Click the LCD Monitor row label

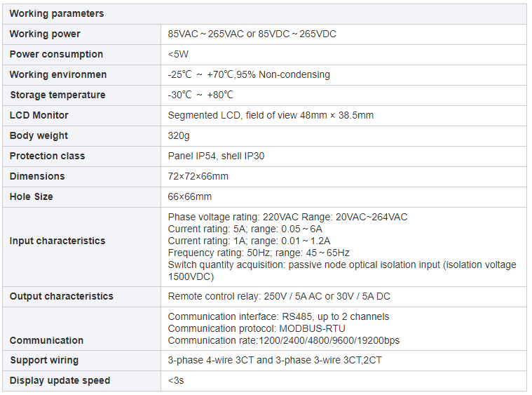[39, 115]
